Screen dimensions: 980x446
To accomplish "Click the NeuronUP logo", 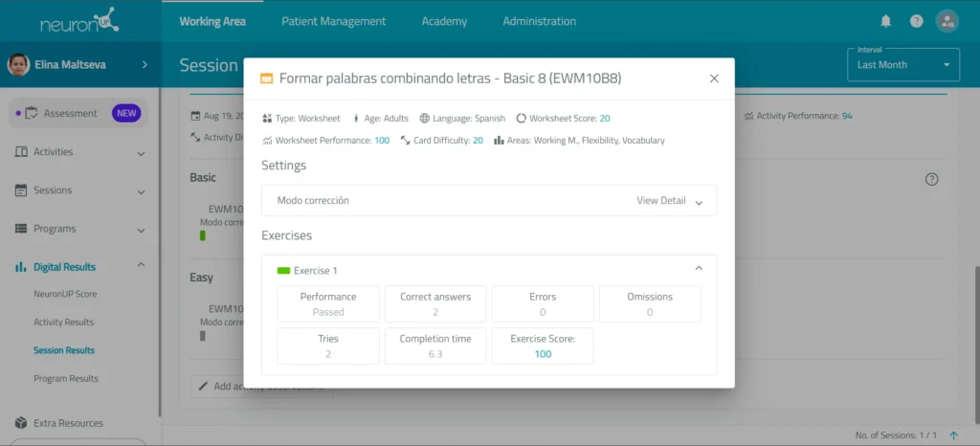I will [x=80, y=21].
